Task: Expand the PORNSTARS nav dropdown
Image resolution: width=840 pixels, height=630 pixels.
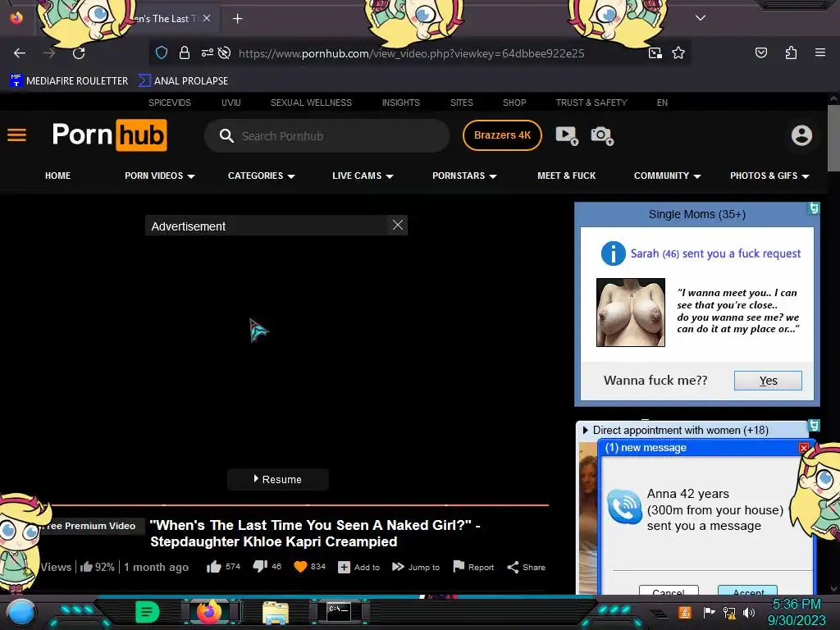Action: [x=464, y=176]
